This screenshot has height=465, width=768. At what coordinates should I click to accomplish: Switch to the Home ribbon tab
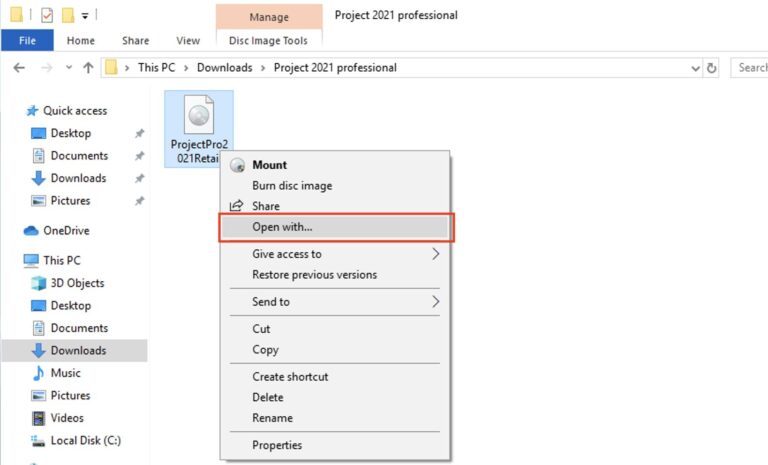(x=81, y=41)
